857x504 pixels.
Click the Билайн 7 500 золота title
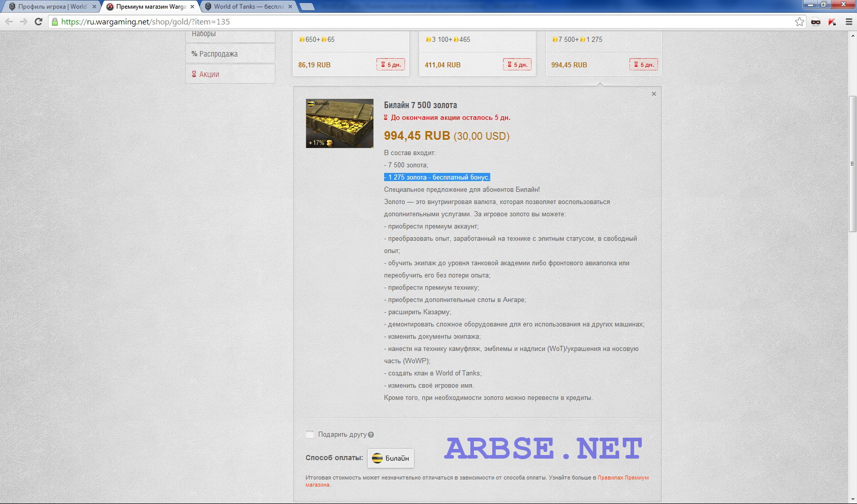420,105
